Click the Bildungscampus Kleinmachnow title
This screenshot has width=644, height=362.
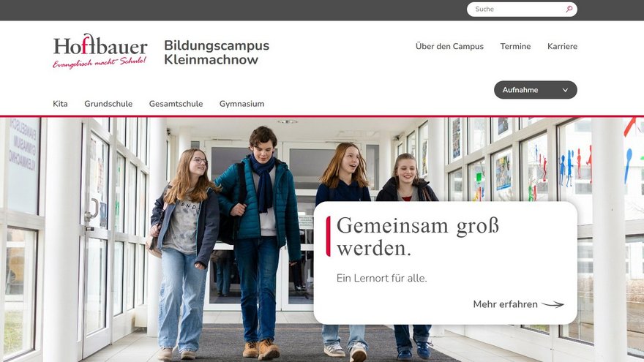click(217, 53)
